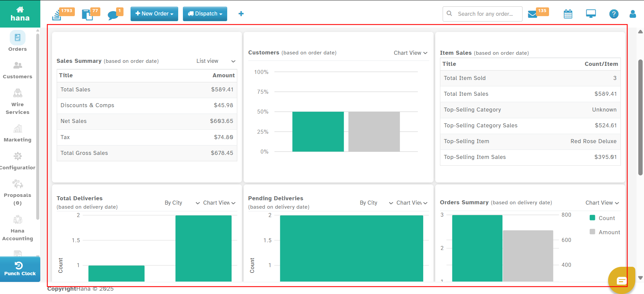This screenshot has height=294, width=644.
Task: Open Proposals (0) in the sidebar
Action: pos(17,193)
